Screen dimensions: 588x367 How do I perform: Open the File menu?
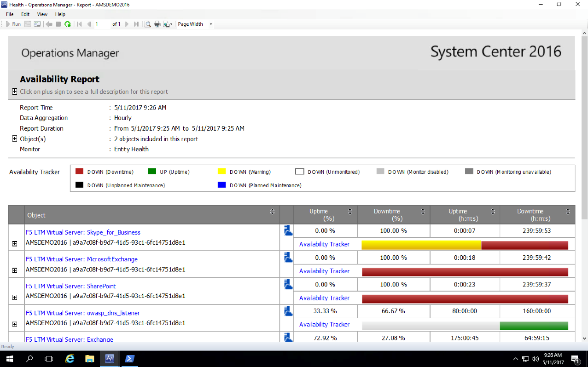pos(9,14)
